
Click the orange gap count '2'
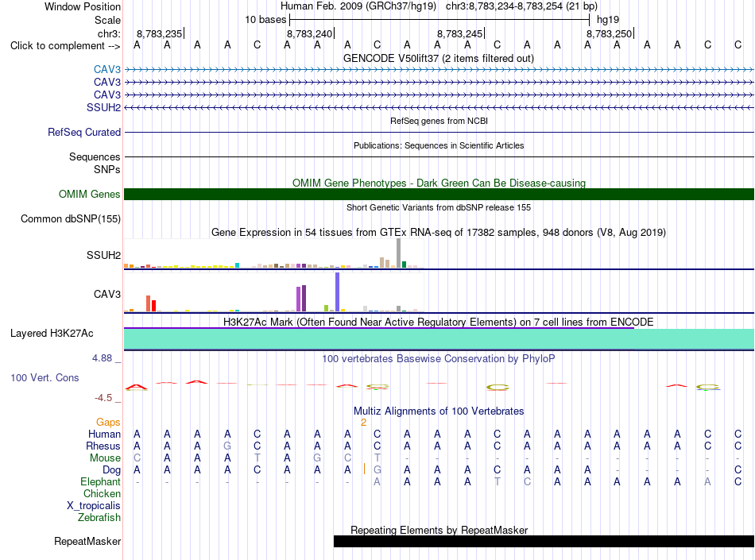tap(363, 423)
